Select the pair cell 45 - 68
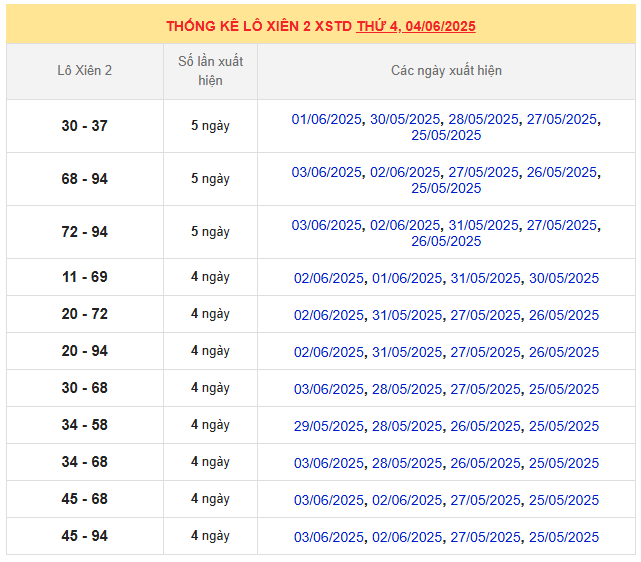Screen dimensions: 641x562 [x=85, y=499]
